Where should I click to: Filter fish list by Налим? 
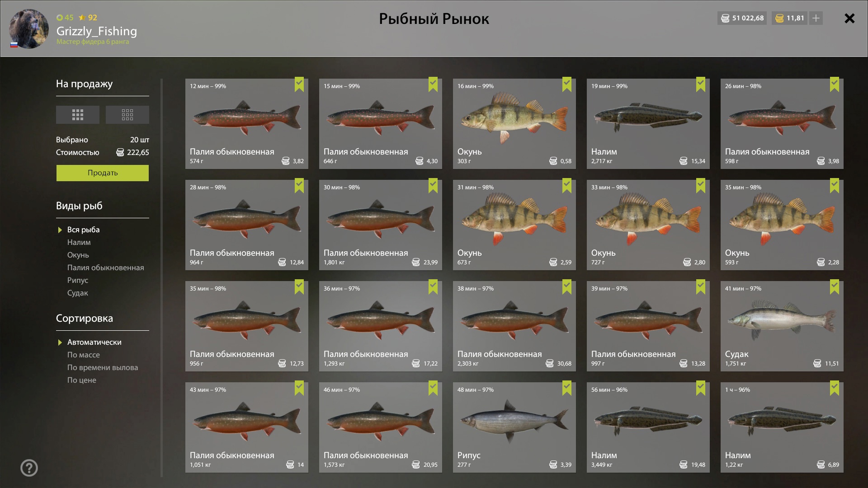[79, 242]
